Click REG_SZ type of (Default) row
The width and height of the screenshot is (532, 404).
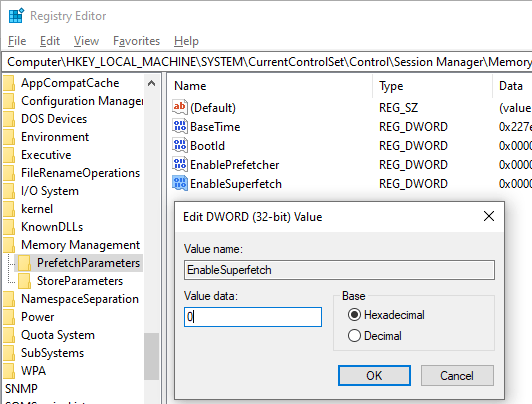click(398, 108)
